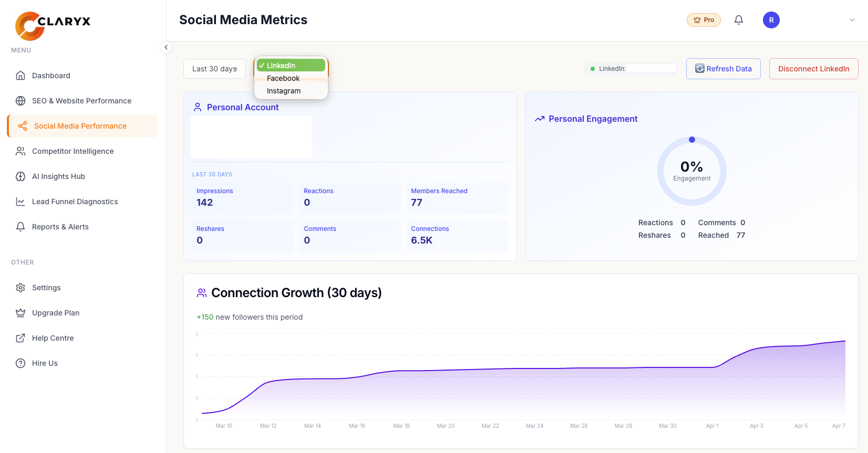This screenshot has height=453, width=868.
Task: Click the notification bell icon
Action: [738, 20]
